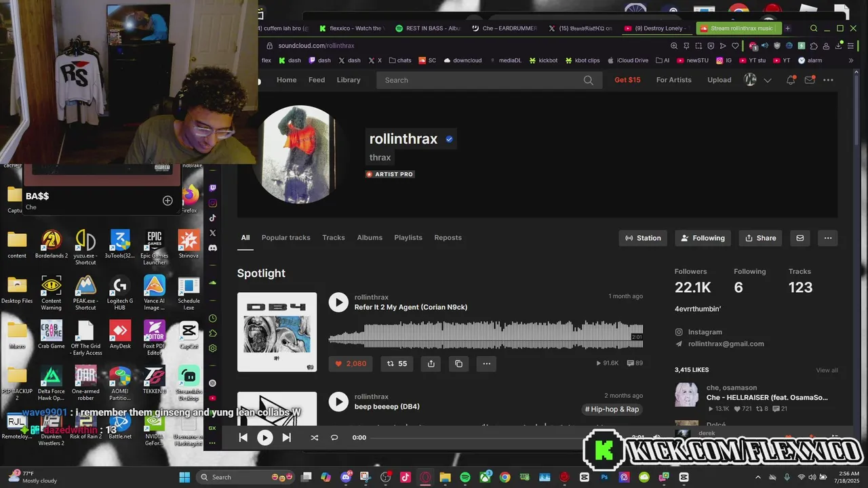Expand the SoundCloud user avatar dropdown
Viewport: 868px width, 488px height.
click(x=768, y=80)
